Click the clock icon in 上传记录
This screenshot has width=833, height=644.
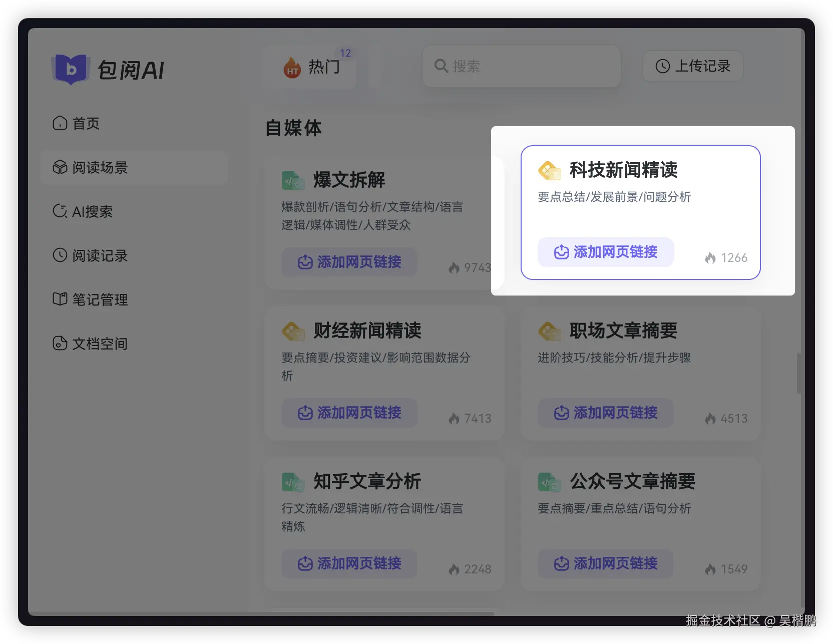[662, 66]
